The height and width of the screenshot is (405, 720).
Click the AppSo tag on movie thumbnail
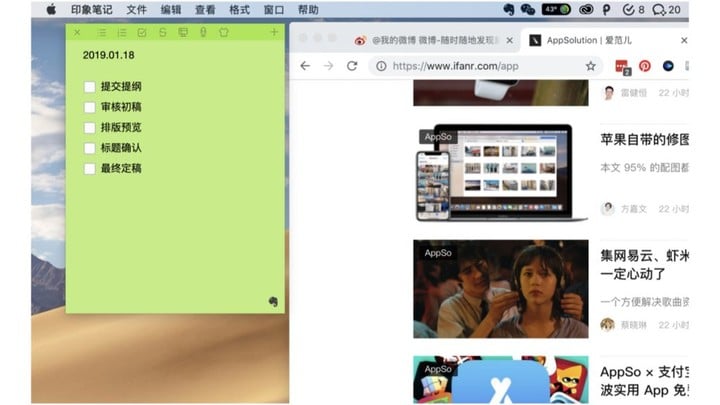coord(438,253)
